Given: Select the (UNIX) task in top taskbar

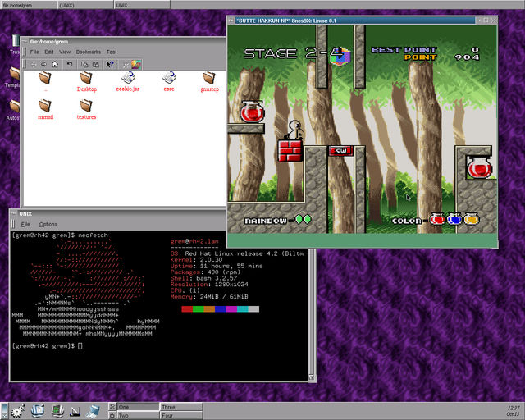Looking at the screenshot, I should (85, 5).
